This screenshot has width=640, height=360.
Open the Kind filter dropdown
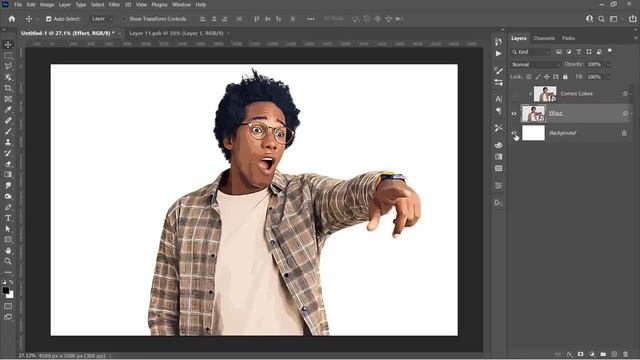pyautogui.click(x=531, y=52)
